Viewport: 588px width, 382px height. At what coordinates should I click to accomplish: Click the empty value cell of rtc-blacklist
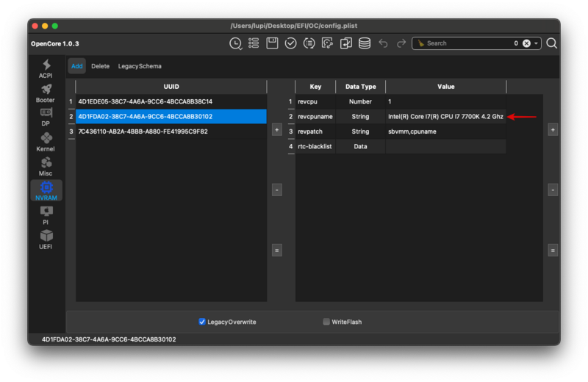click(446, 147)
